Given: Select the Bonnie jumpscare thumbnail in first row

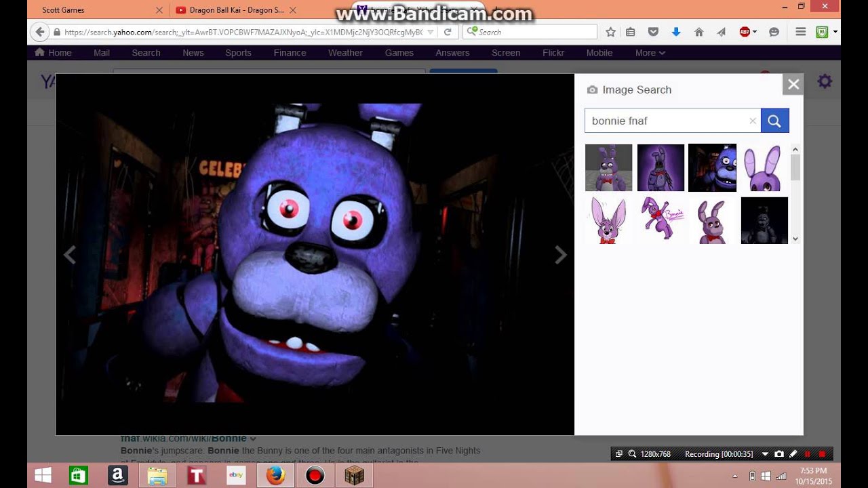Looking at the screenshot, I should tap(712, 167).
